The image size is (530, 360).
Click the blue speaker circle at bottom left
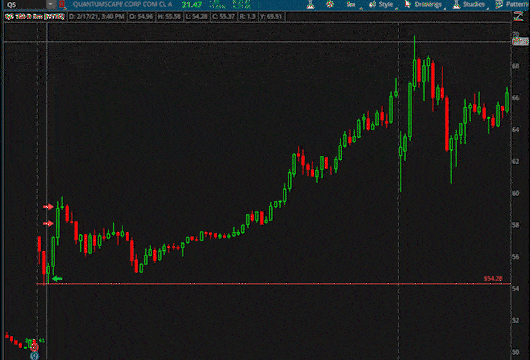[34, 356]
